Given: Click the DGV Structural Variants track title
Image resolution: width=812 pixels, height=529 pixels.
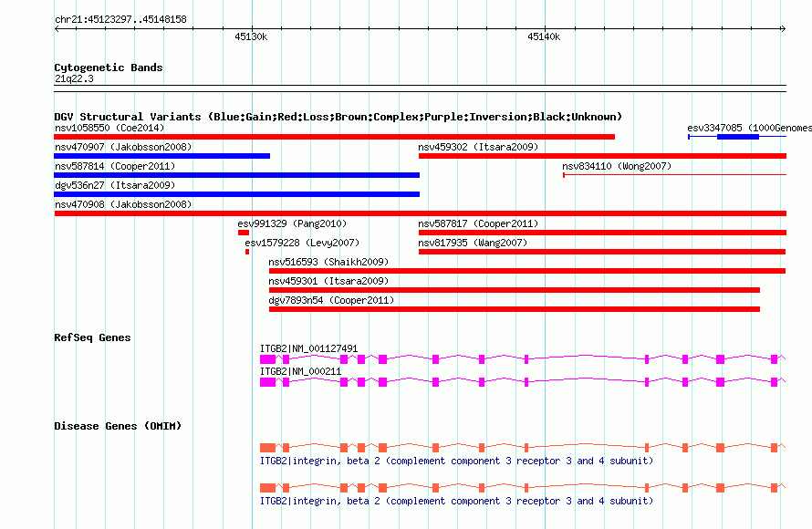Looking at the screenshot, I should point(338,117).
